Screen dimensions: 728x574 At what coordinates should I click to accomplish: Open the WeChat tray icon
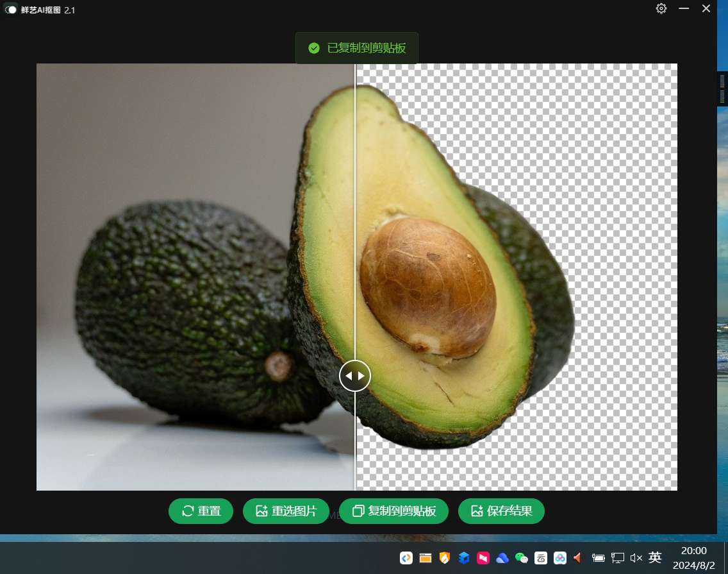[x=522, y=558]
